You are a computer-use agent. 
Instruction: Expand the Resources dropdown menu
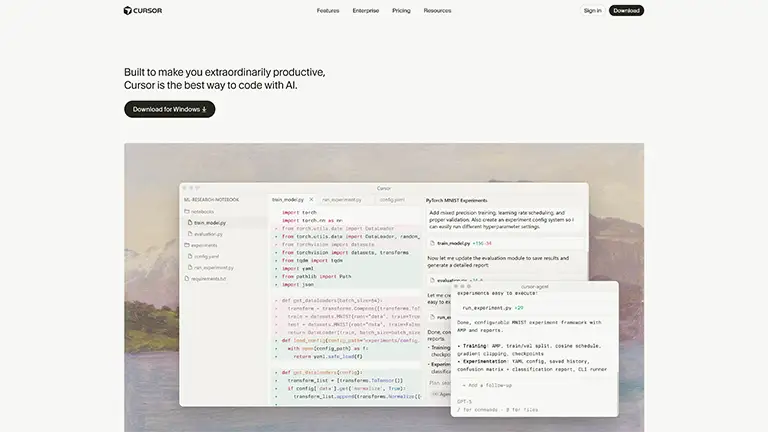click(x=437, y=11)
